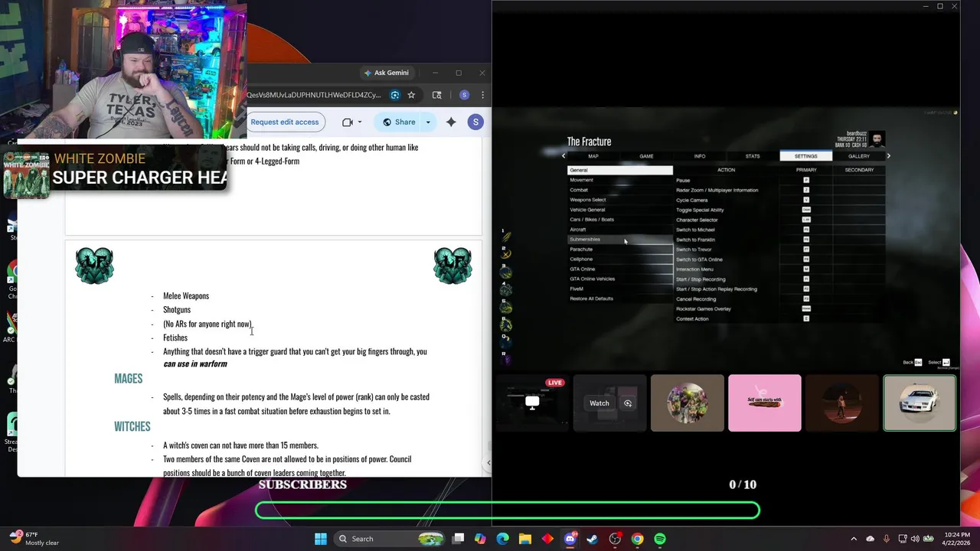Select Parachute settings category
980x551 pixels.
620,249
